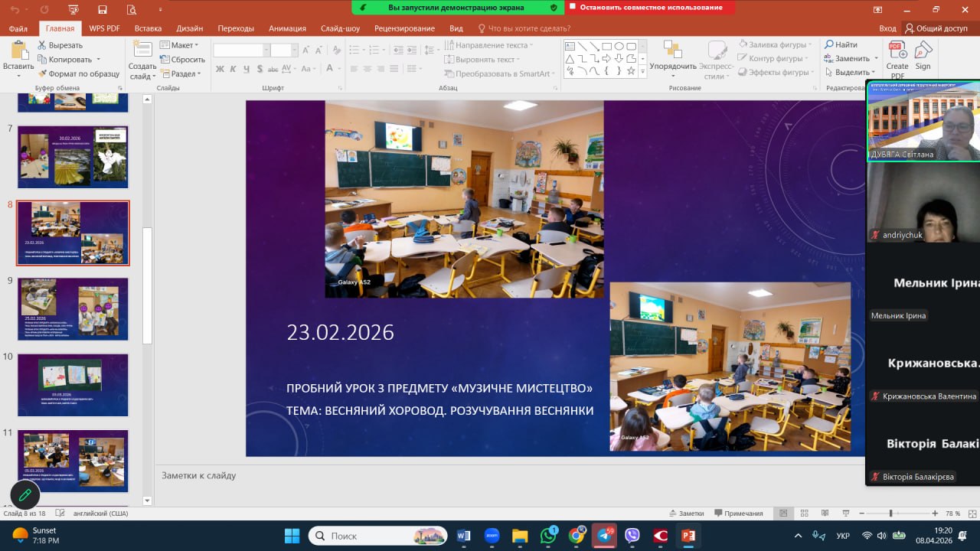Click the Save icon in quick access toolbar
Viewport: 980px width, 551px height.
point(103,9)
